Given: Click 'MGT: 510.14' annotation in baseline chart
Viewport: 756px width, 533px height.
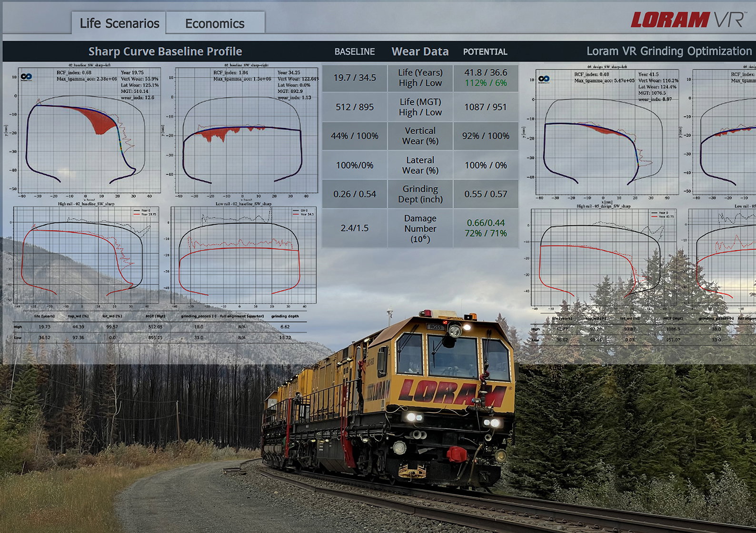Looking at the screenshot, I should coord(135,91).
